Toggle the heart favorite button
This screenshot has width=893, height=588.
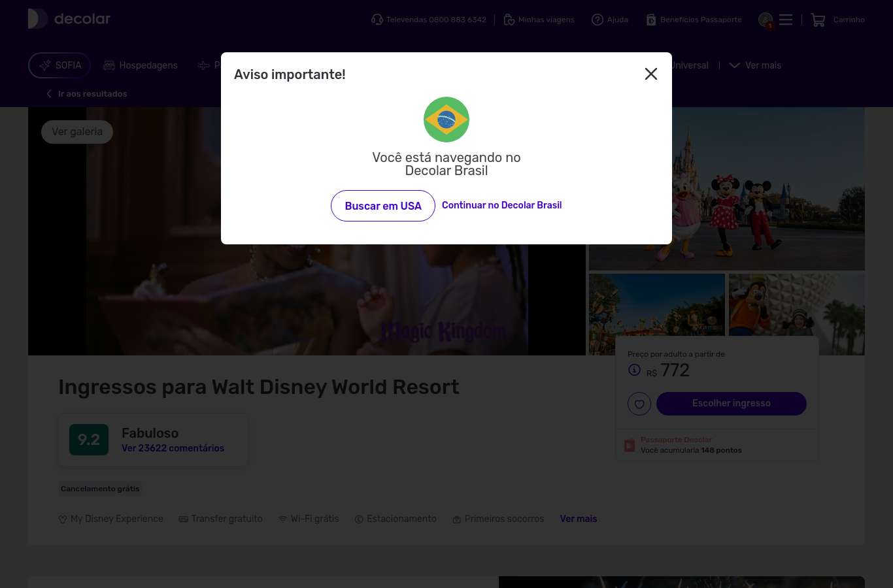pyautogui.click(x=639, y=404)
